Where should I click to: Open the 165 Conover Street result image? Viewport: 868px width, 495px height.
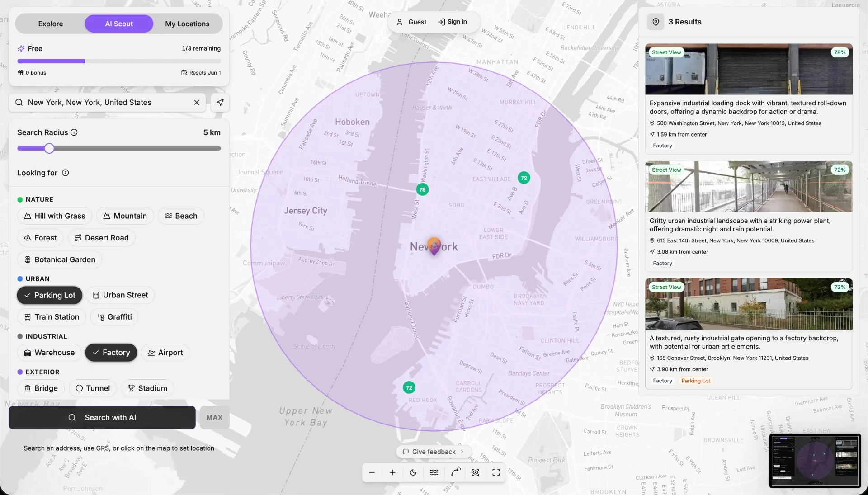pyautogui.click(x=749, y=304)
